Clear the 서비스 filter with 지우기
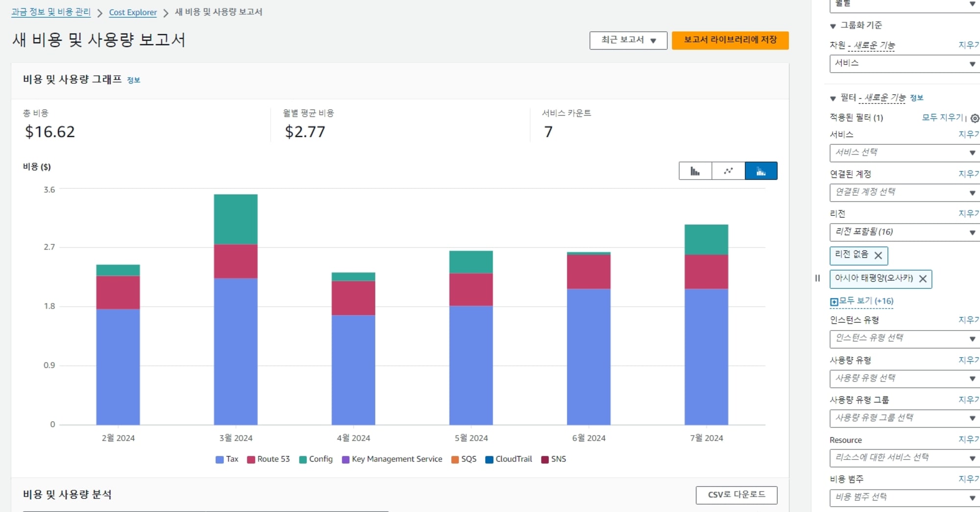980x512 pixels. click(x=969, y=134)
